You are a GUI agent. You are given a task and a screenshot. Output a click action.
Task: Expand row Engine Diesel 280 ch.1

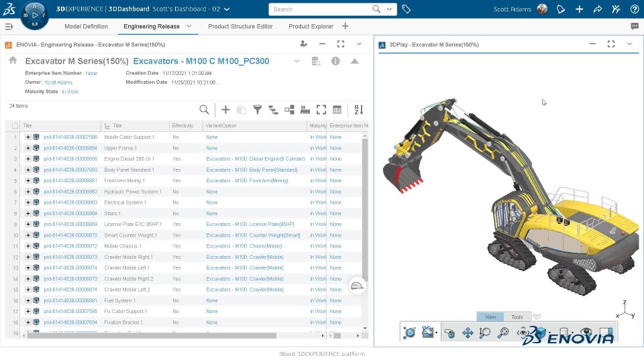(x=28, y=159)
